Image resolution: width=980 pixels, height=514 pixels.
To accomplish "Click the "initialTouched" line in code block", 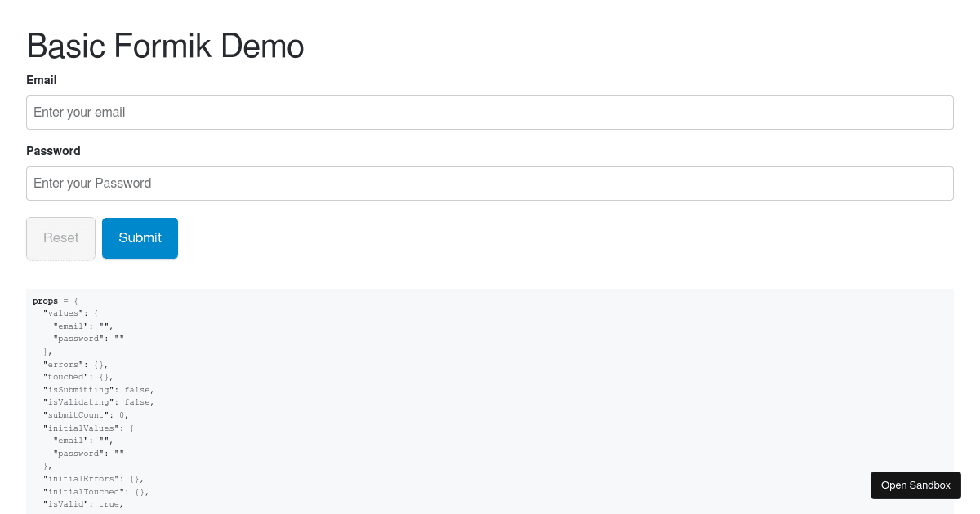I will click(96, 492).
